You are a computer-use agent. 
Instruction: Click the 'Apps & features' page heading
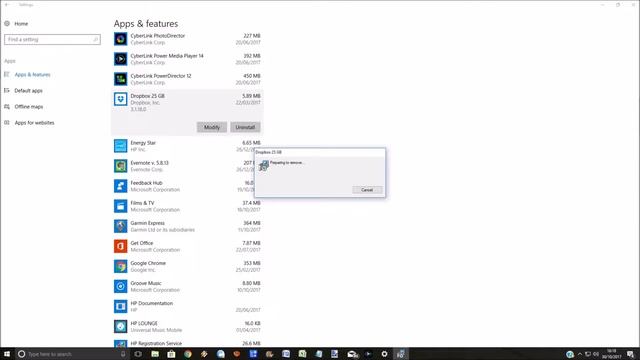pos(146,24)
